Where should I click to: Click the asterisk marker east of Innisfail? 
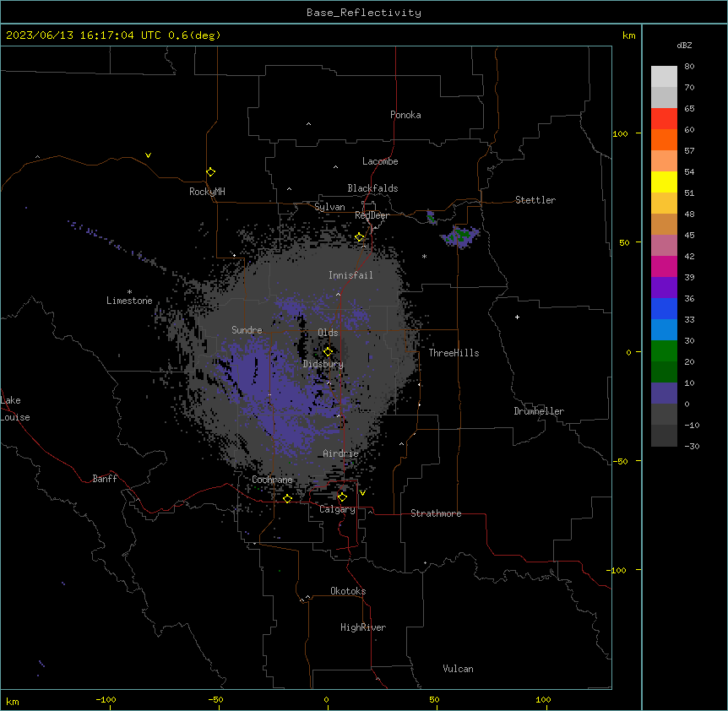[424, 256]
